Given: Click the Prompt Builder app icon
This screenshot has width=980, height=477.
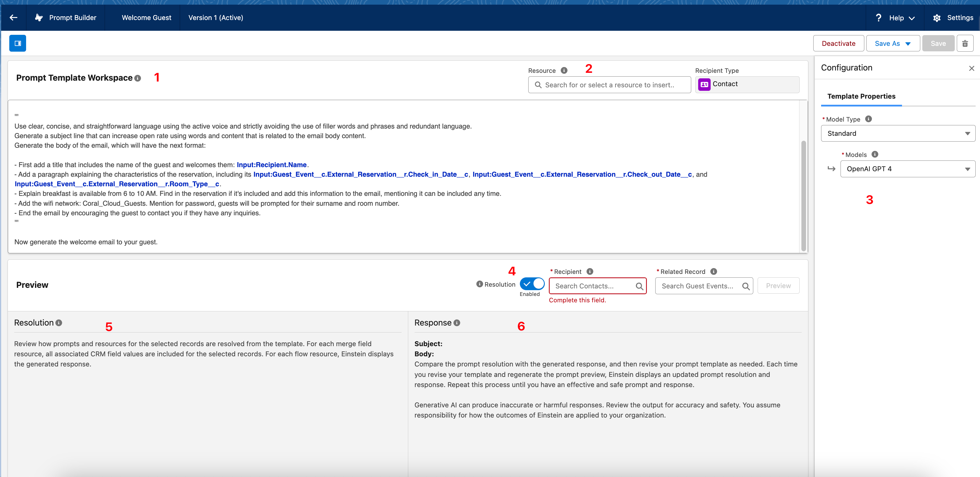Looking at the screenshot, I should coord(39,17).
